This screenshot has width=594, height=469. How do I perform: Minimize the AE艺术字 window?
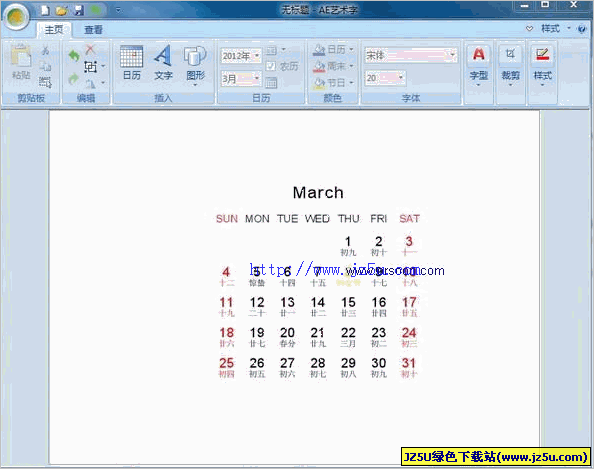(525, 6)
